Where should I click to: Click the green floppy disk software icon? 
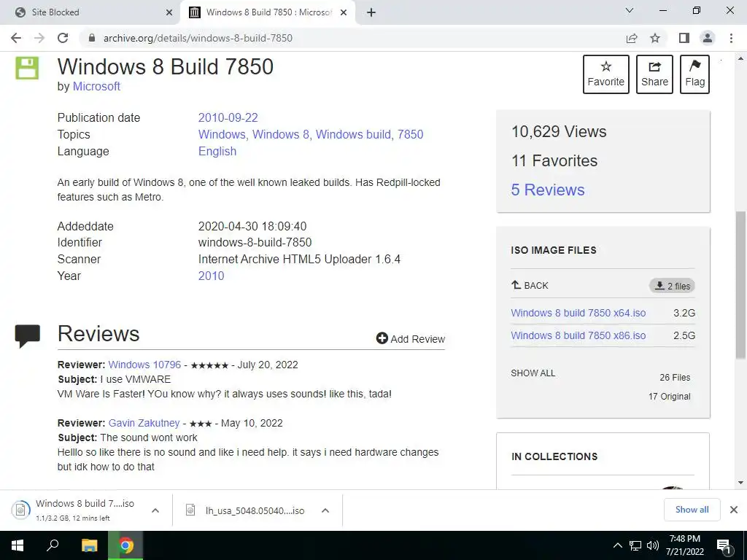point(27,68)
